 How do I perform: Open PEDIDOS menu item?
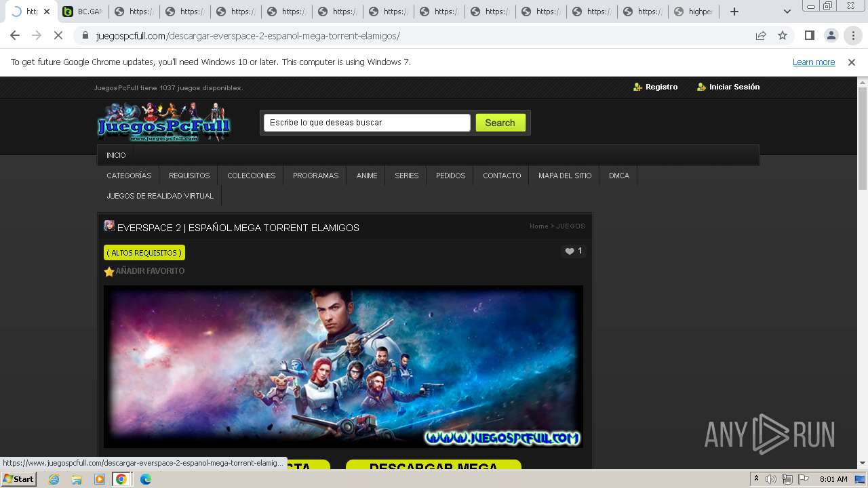point(450,176)
